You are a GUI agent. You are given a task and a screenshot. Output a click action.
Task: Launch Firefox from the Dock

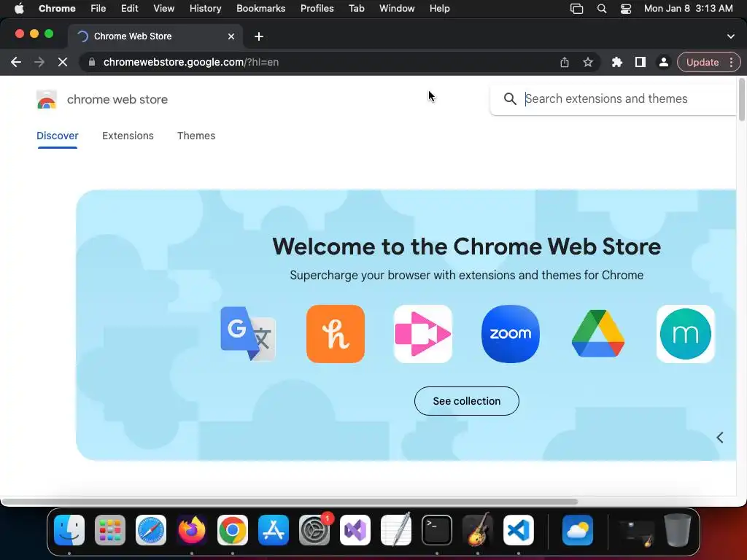pos(192,530)
